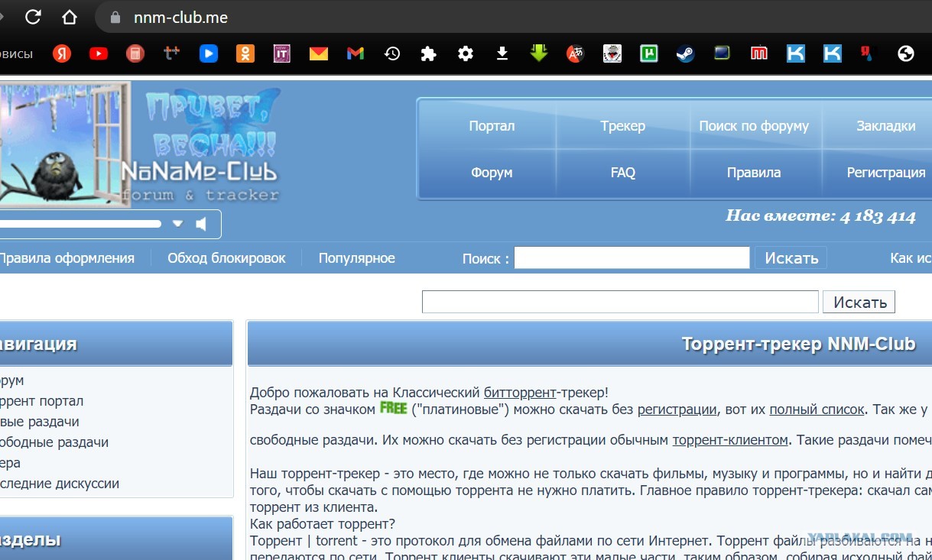Screen dimensions: 932x560
Task: Open the white downloads arrow bookmark
Action: (502, 53)
